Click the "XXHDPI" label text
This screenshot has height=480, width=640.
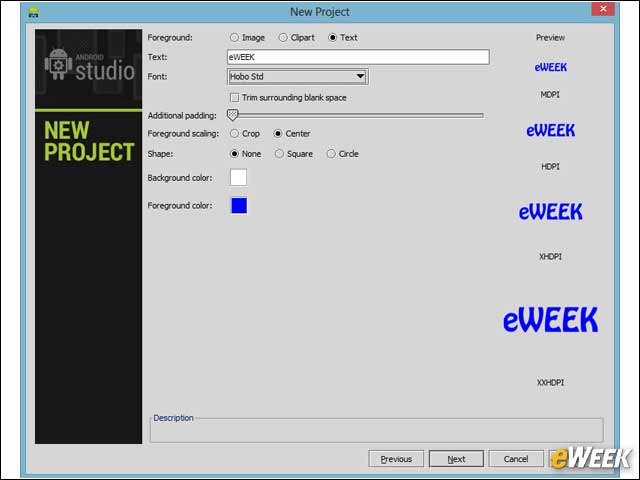tap(550, 382)
